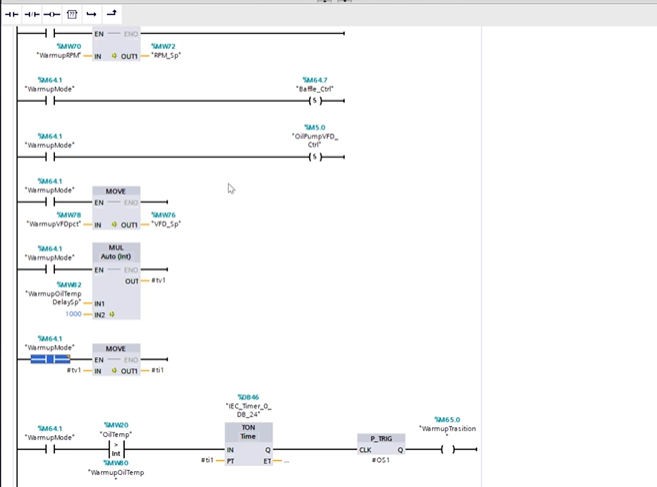The height and width of the screenshot is (487, 657).
Task: Click the #ti1 operand at TON PT
Action: pos(207,460)
